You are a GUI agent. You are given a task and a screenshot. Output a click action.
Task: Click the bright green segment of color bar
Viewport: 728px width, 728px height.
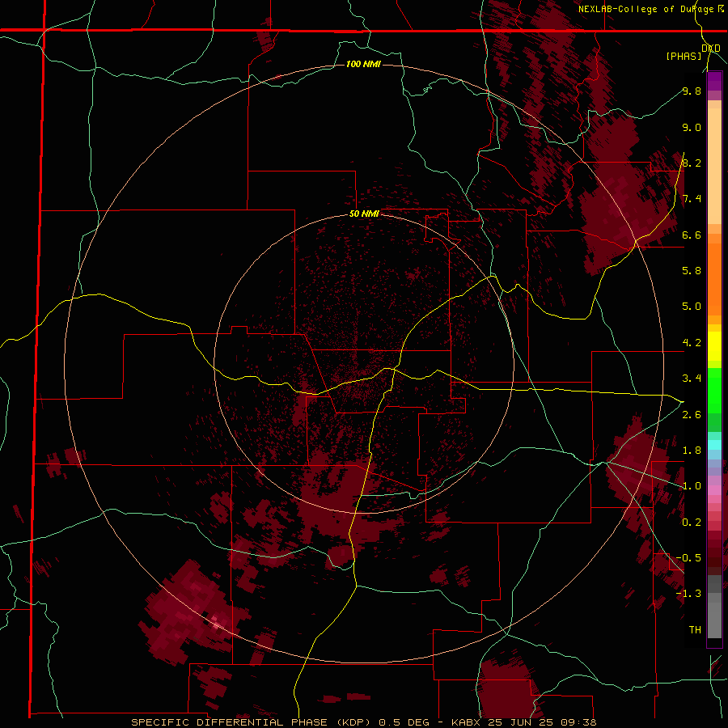tap(714, 390)
